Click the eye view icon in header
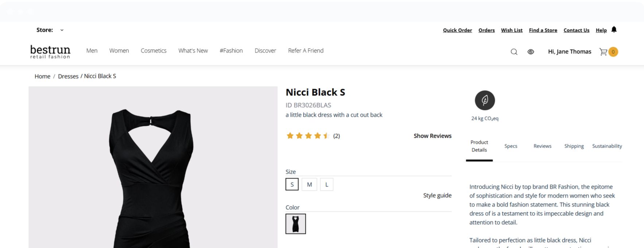Viewport: 644px width, 248px height. coord(531,52)
